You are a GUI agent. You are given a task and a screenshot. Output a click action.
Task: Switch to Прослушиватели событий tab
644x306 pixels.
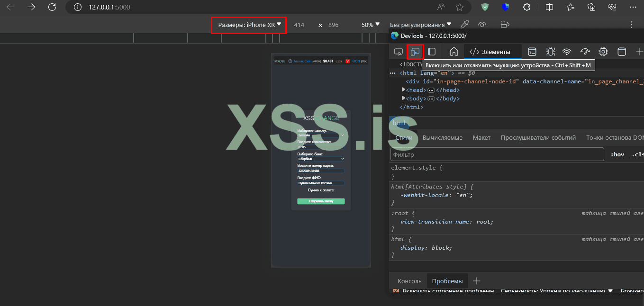[x=538, y=137]
